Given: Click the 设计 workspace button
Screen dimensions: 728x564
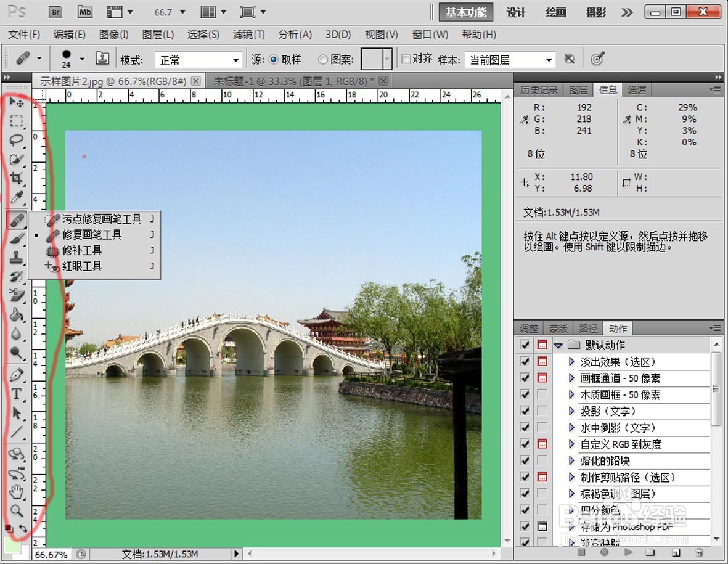Looking at the screenshot, I should click(x=517, y=12).
